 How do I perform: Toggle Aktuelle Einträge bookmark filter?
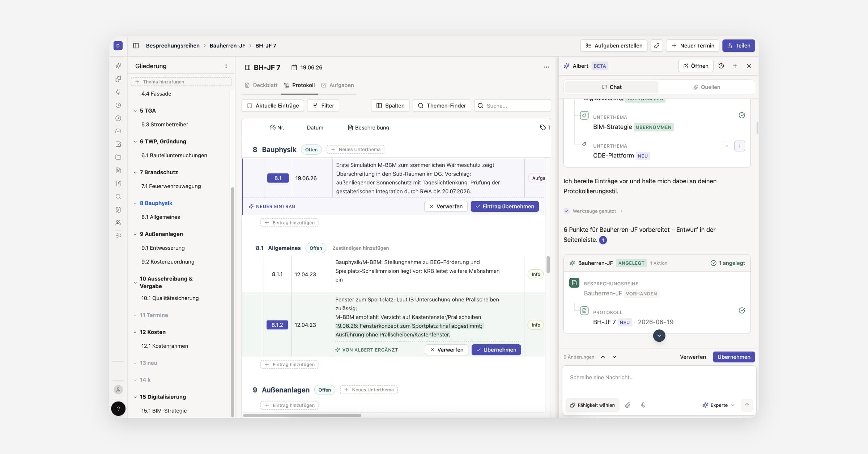pos(273,106)
